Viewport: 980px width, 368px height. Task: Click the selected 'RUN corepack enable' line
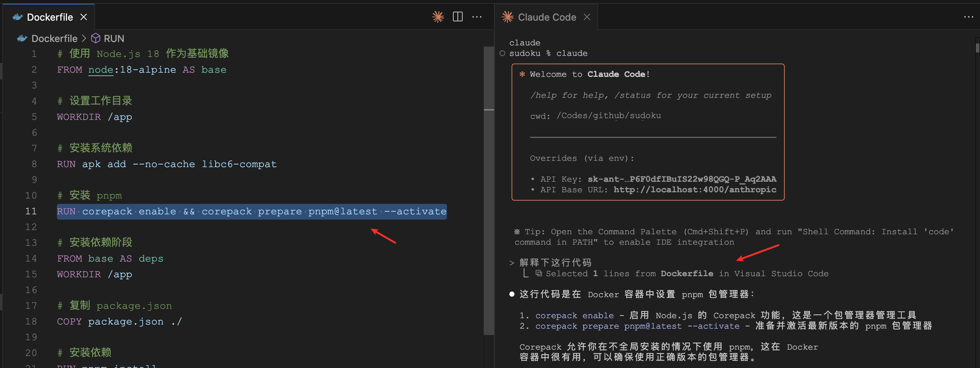pos(252,211)
